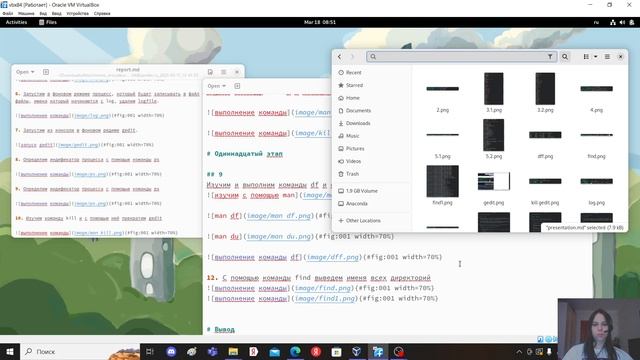This screenshot has height=360, width=640.
Task: Click new tab icon in front gedit window
Action: point(237,86)
